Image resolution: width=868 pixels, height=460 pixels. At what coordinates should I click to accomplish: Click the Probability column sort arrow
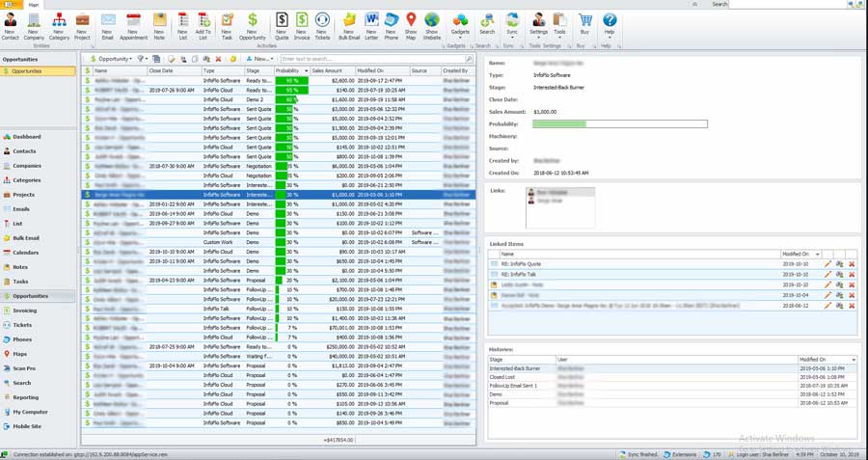click(306, 70)
